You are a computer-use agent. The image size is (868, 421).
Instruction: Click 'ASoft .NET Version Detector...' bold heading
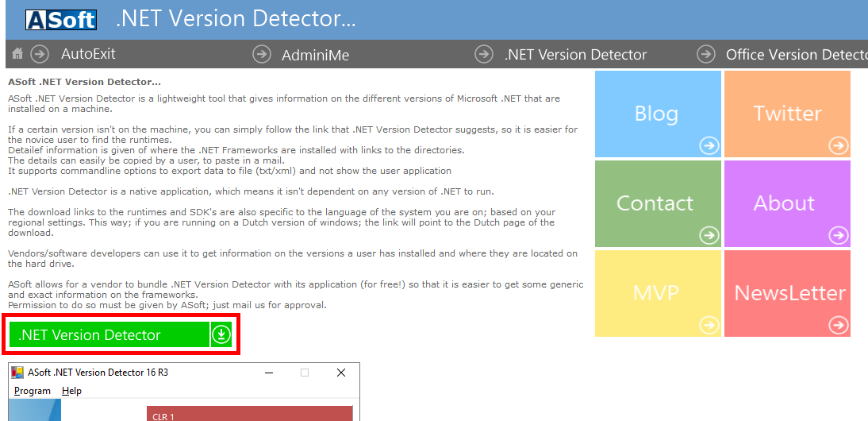tap(85, 82)
